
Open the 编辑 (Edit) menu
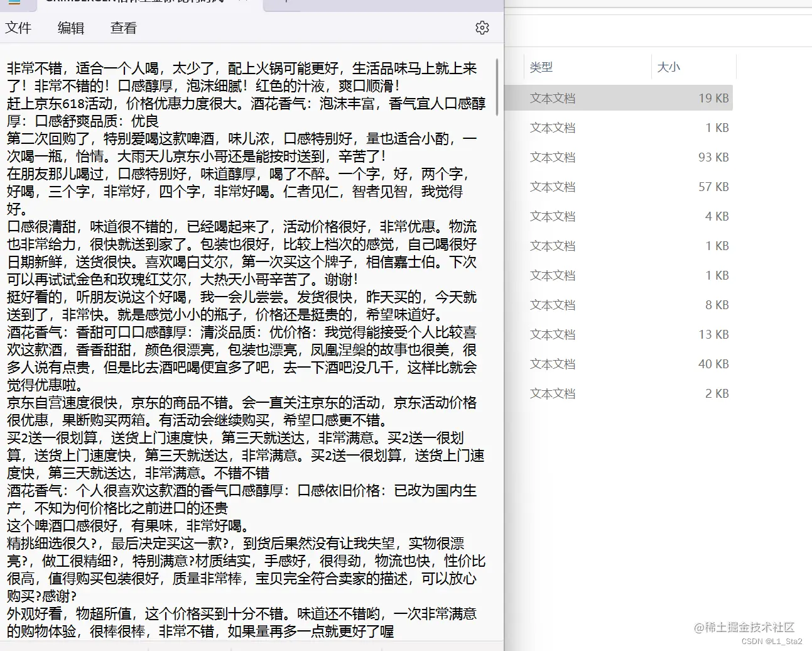tap(70, 28)
